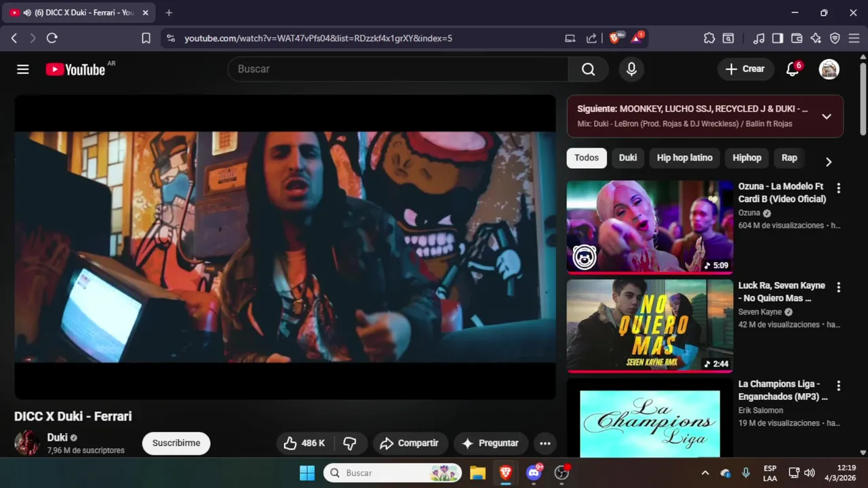Open more actions three-dot menu under video
868x488 pixels.
point(545,443)
